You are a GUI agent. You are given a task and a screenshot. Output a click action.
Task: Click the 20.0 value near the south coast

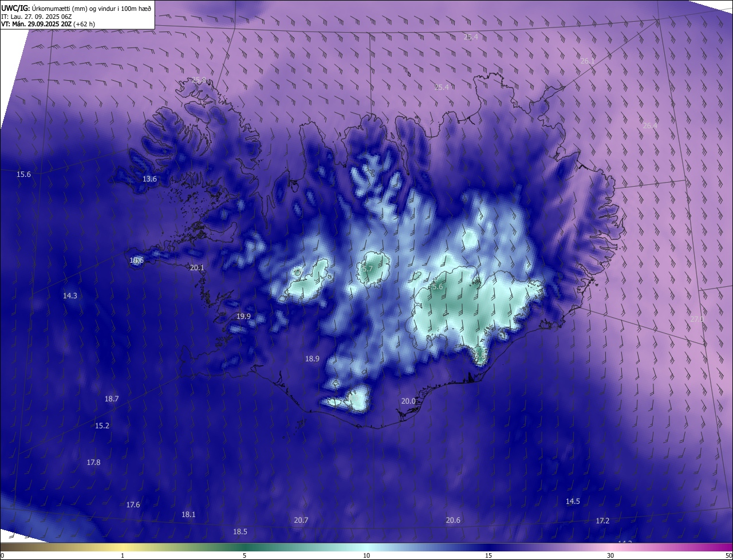tap(408, 401)
